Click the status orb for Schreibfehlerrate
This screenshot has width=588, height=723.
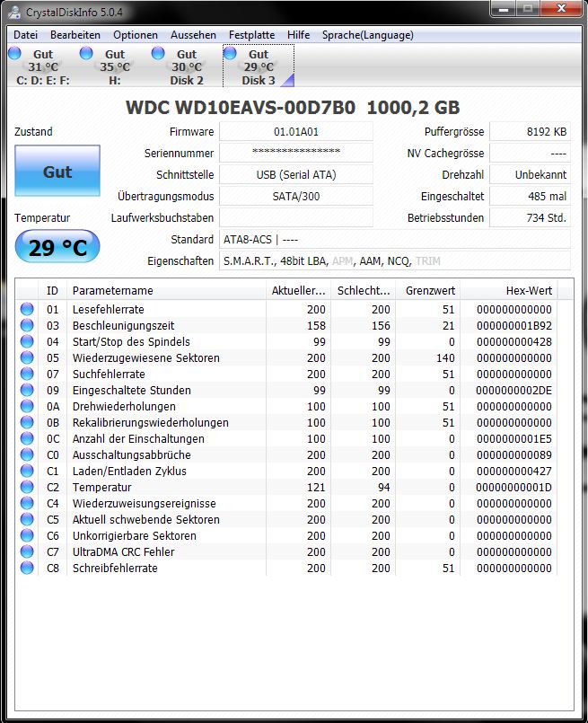pyautogui.click(x=27, y=567)
